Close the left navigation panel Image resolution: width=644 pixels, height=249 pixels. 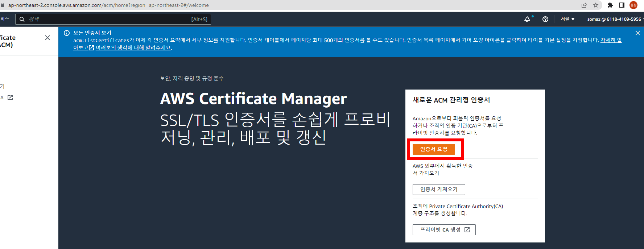[48, 38]
